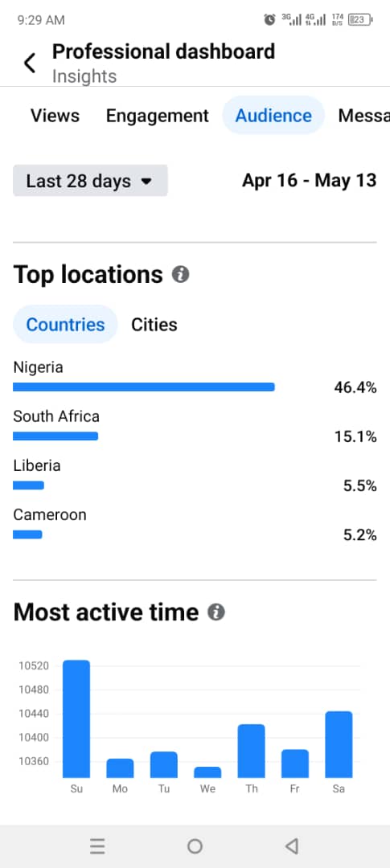The height and width of the screenshot is (868, 390).
Task: Open the Engagement tab
Action: click(x=158, y=116)
